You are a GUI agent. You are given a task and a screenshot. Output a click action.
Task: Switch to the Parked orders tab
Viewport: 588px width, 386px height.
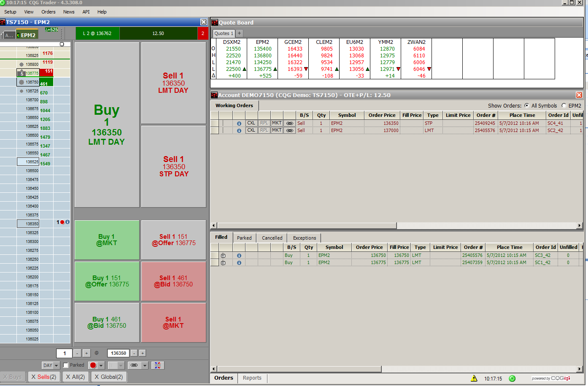pos(244,238)
